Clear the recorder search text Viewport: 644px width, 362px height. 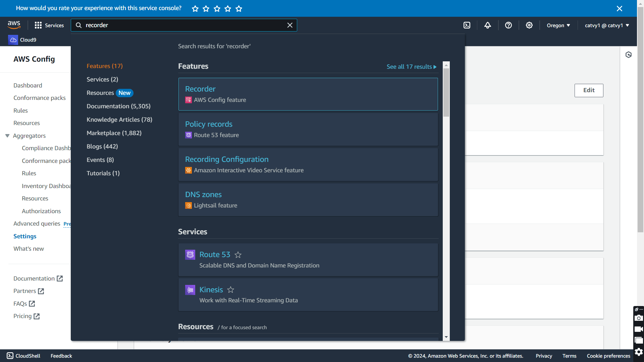(290, 25)
